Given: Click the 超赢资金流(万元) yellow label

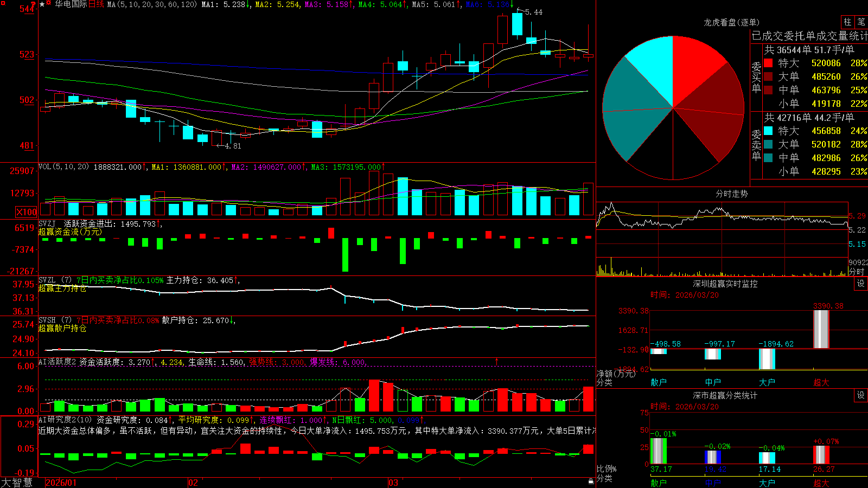Looking at the screenshot, I should (70, 232).
